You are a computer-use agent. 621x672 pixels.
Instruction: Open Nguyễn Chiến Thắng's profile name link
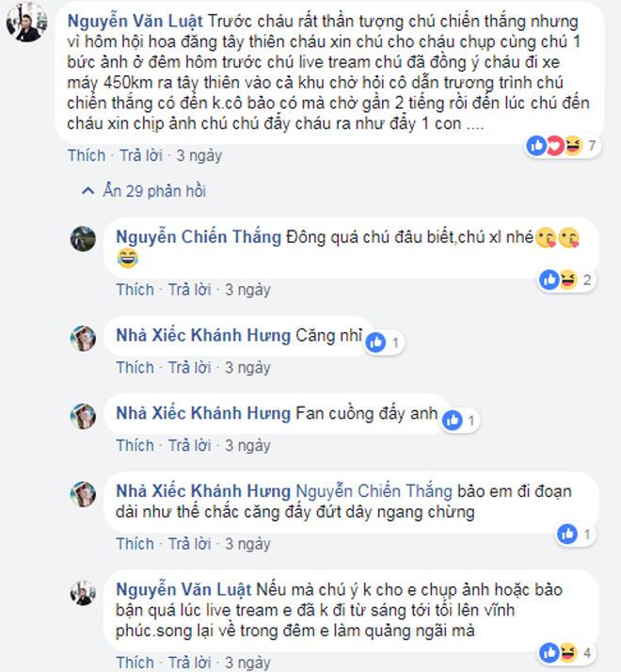[x=199, y=236]
